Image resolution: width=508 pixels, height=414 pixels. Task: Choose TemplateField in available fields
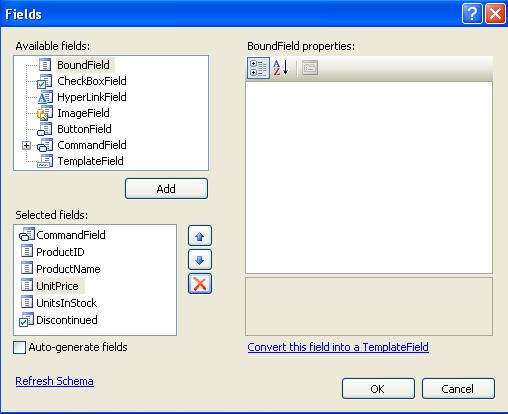(90, 161)
